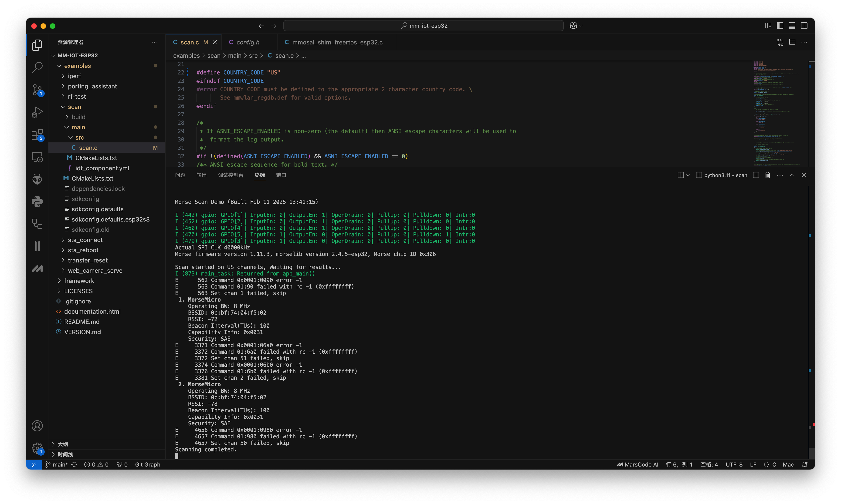
Task: Toggle bottom panel visibility
Action: coord(792,26)
